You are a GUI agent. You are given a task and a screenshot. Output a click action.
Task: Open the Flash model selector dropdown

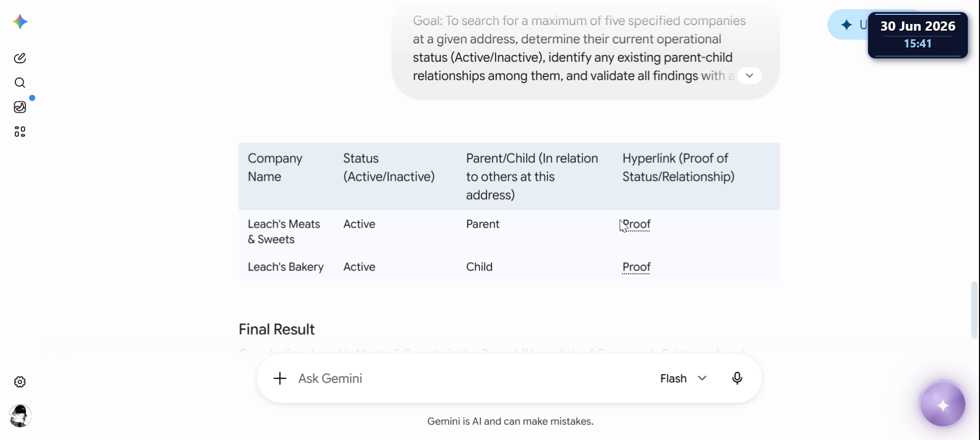(x=683, y=378)
